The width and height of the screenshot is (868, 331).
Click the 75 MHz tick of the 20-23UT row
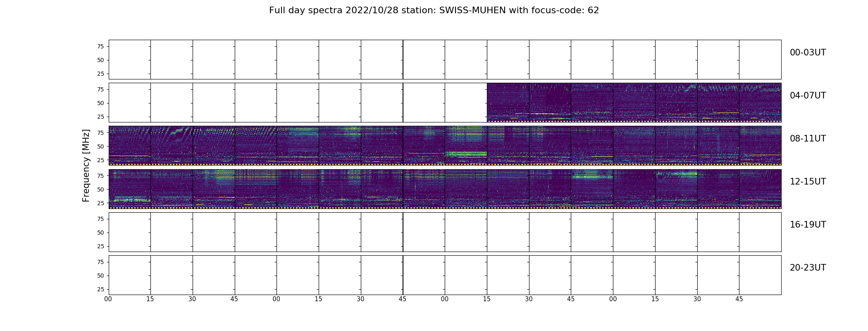click(100, 261)
